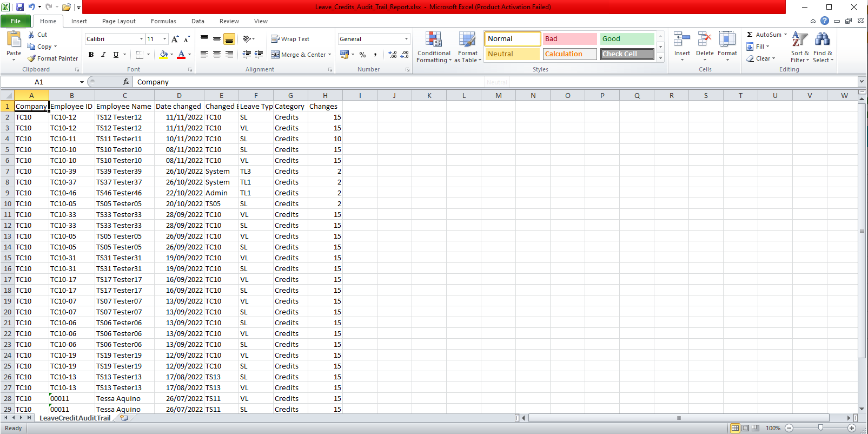Select column D header
The image size is (868, 434).
[x=179, y=95]
